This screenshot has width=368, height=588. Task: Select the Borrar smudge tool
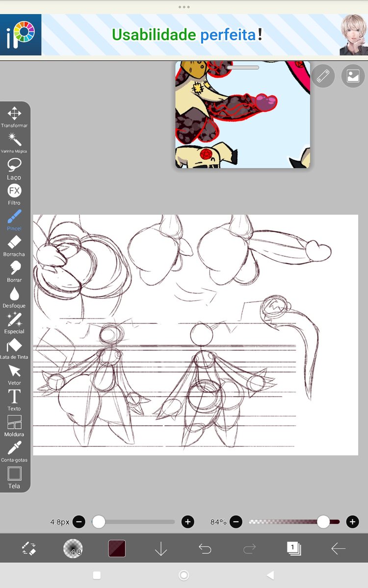coord(14,271)
